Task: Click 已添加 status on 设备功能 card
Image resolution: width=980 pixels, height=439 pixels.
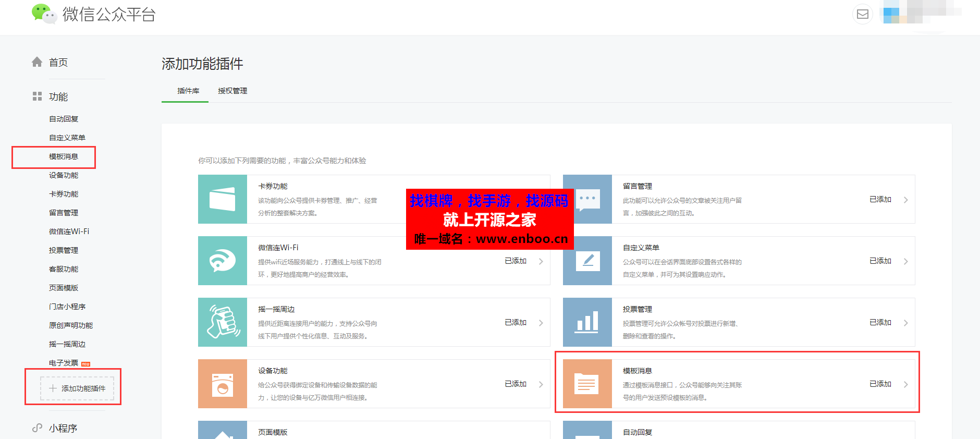Action: tap(516, 384)
